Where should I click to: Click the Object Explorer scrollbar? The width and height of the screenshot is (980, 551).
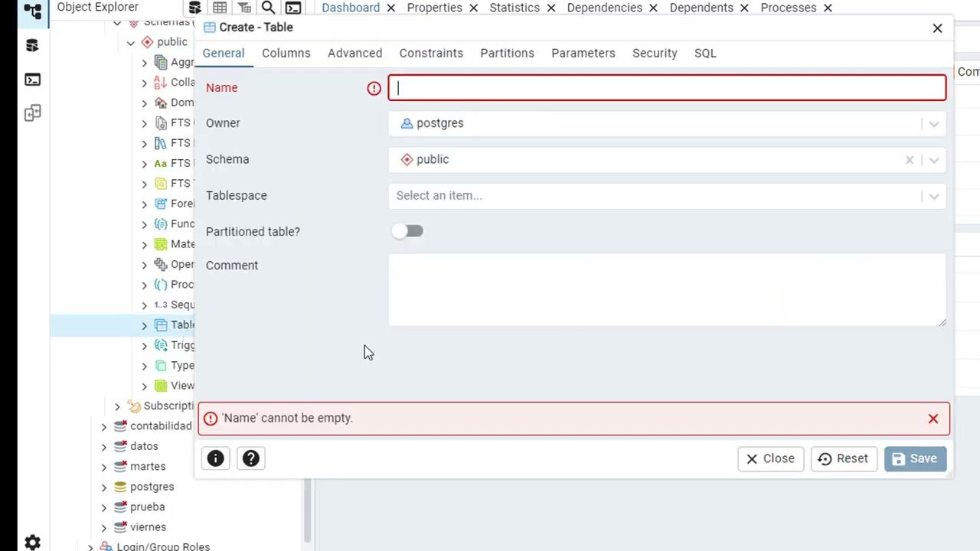pos(307,511)
